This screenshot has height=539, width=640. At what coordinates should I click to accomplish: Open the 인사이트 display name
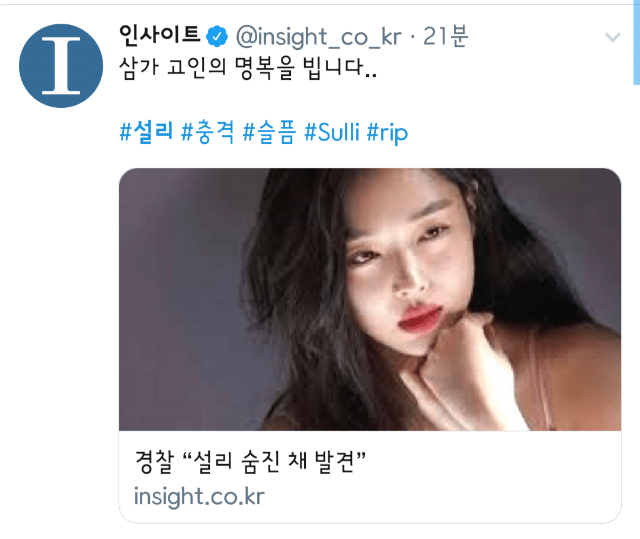160,35
